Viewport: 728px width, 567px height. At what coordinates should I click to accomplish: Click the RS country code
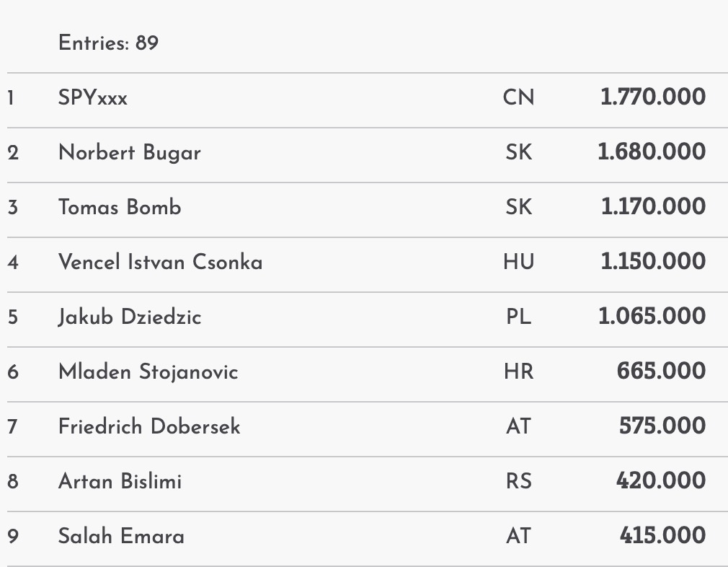(518, 481)
